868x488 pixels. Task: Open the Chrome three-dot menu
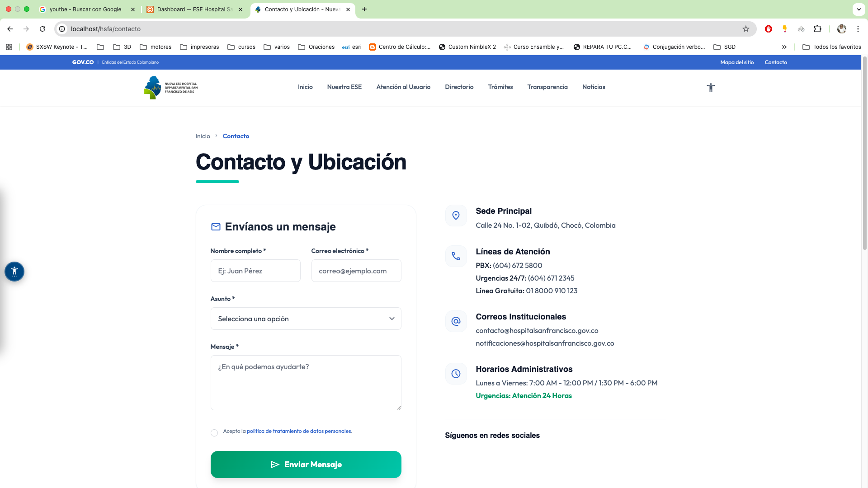(x=858, y=29)
